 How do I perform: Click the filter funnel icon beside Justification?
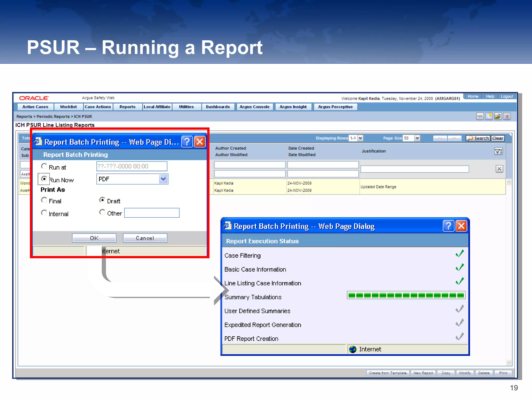pyautogui.click(x=498, y=151)
